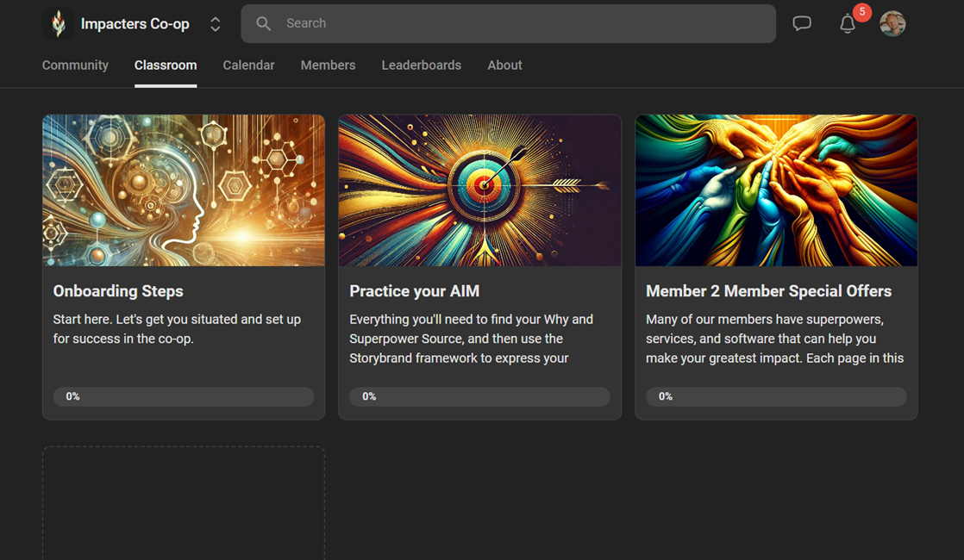View the Leaderboards tab
Viewport: 964px width, 560px height.
click(x=421, y=65)
